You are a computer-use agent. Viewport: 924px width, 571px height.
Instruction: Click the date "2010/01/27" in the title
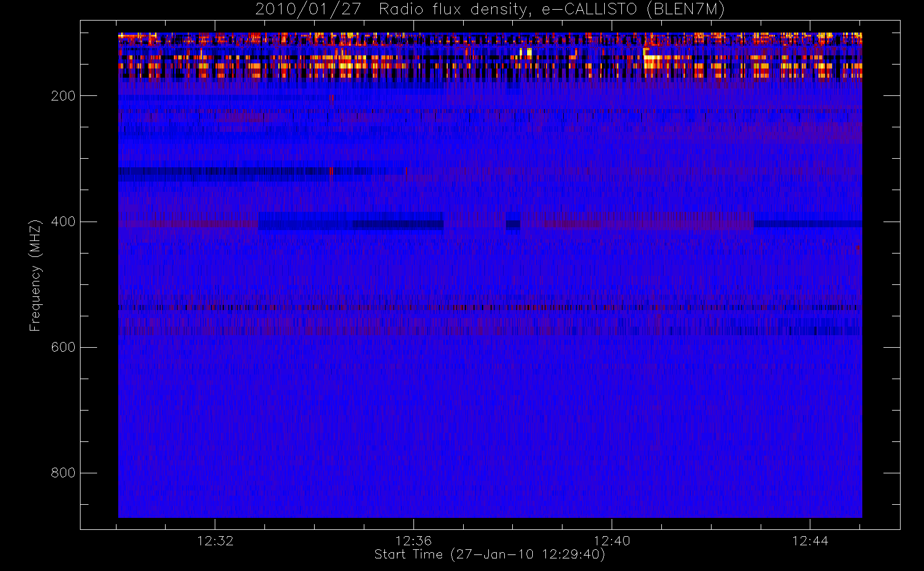coord(308,10)
